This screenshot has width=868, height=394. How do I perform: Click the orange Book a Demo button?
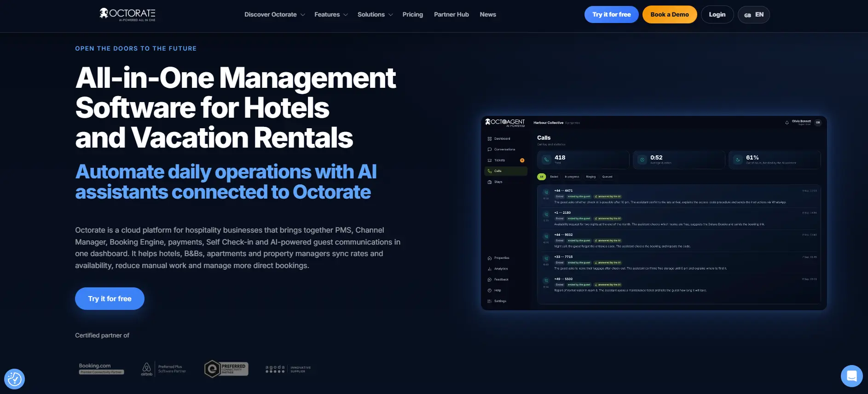(x=670, y=15)
